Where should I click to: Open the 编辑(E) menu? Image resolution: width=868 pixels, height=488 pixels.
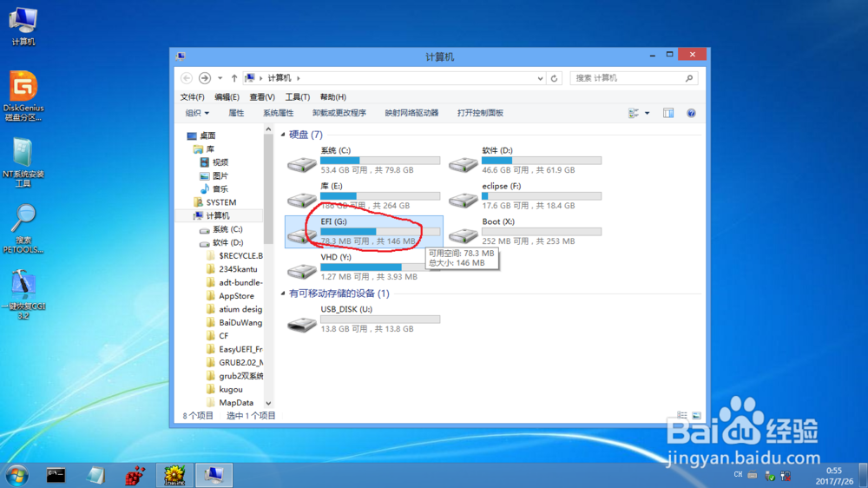pyautogui.click(x=227, y=97)
